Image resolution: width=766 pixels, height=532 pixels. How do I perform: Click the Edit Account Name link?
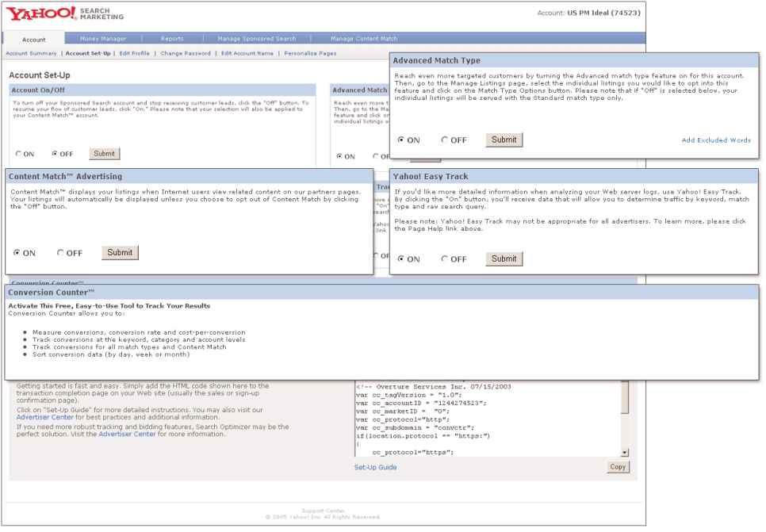248,53
